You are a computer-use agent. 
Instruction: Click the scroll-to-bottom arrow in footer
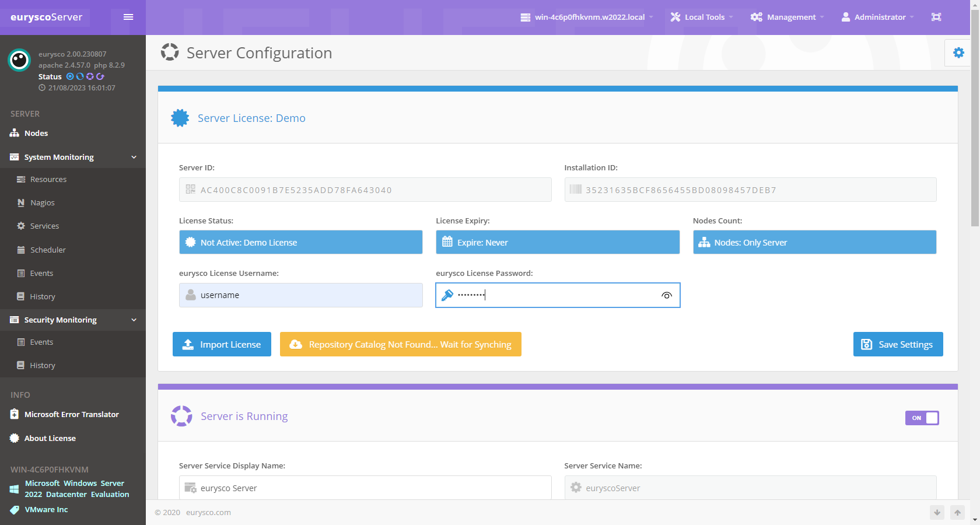pos(937,513)
